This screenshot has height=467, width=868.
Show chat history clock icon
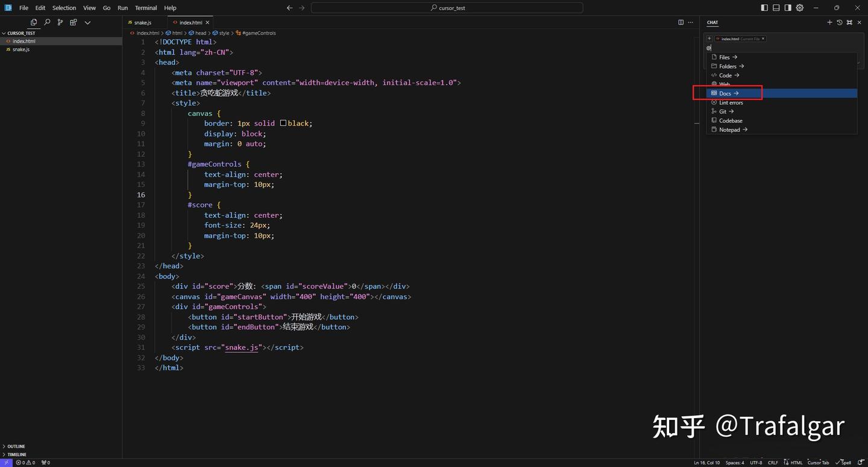pos(840,22)
